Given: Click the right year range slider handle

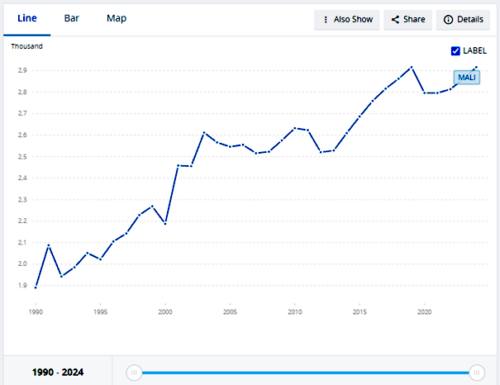Looking at the screenshot, I should (477, 372).
